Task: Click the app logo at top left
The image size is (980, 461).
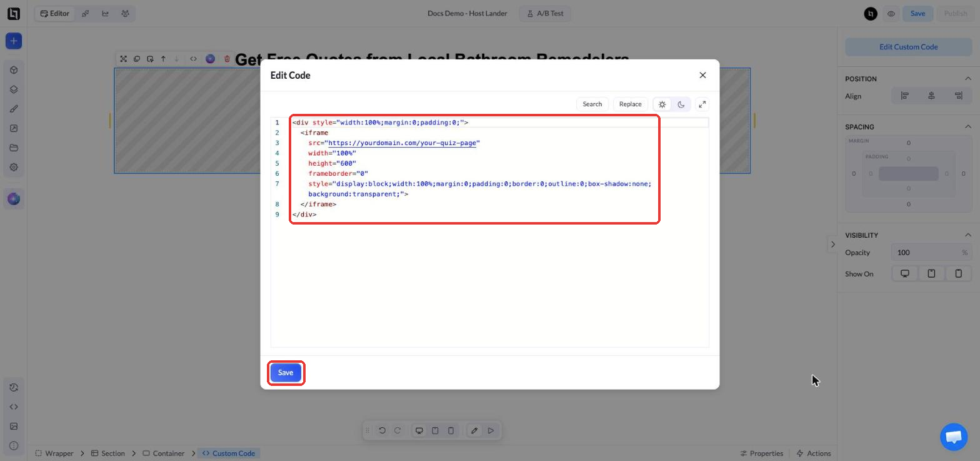Action: (14, 13)
